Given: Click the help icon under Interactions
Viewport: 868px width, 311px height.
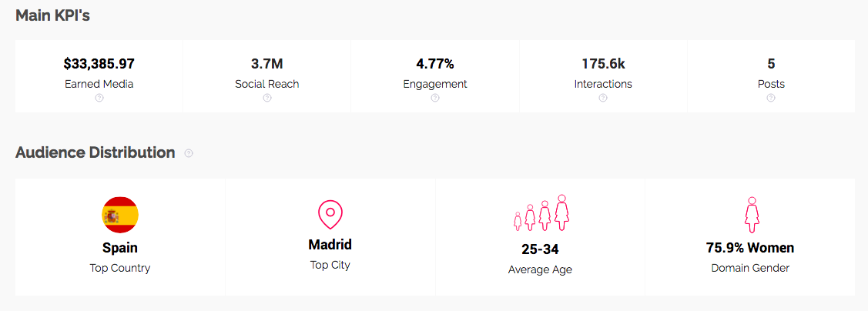Looking at the screenshot, I should pyautogui.click(x=603, y=98).
